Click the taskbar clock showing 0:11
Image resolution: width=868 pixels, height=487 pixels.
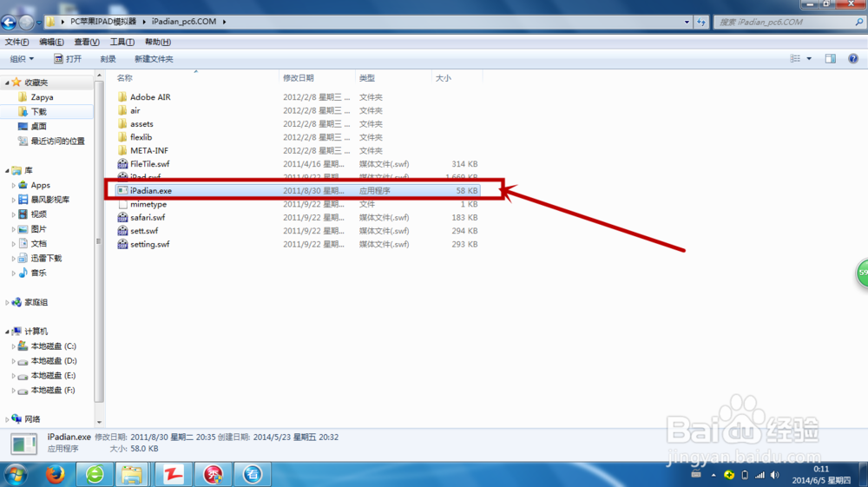click(x=821, y=469)
